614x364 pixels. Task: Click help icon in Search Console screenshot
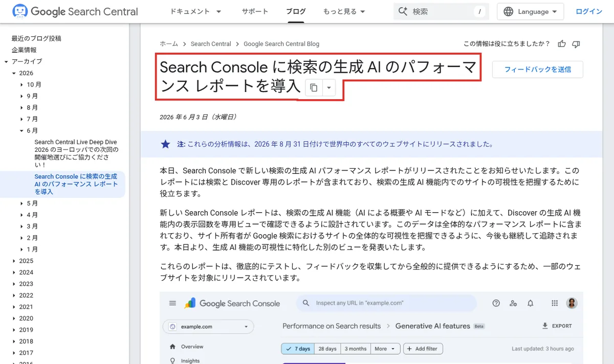(x=496, y=303)
